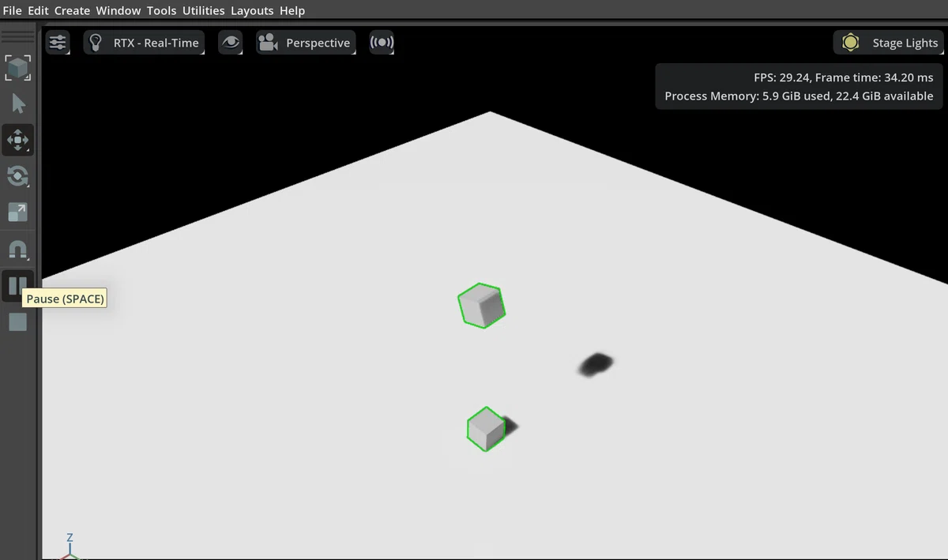Click the FPS frame time readout
Image resolution: width=948 pixels, height=560 pixels.
(x=843, y=77)
